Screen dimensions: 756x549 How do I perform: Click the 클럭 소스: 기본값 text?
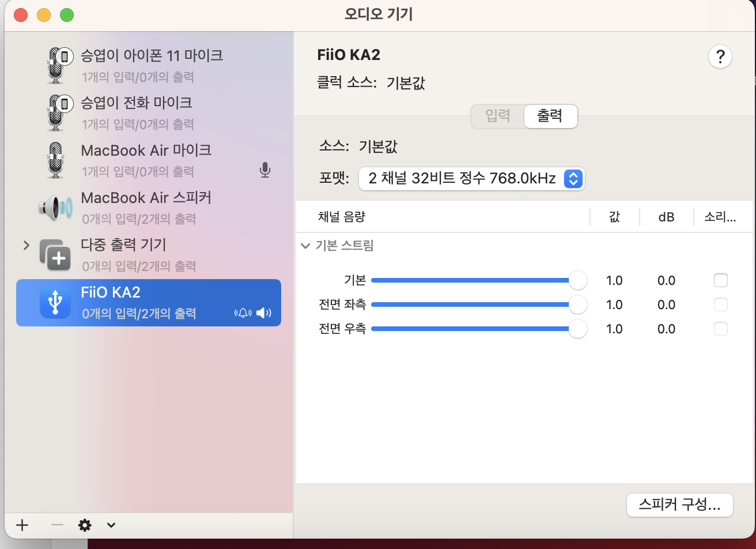click(x=372, y=83)
